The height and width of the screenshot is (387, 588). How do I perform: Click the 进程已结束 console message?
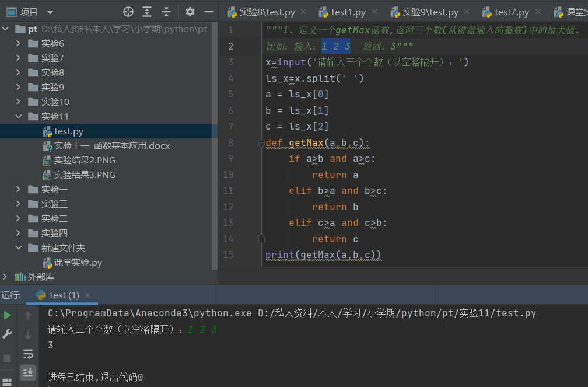[95, 377]
